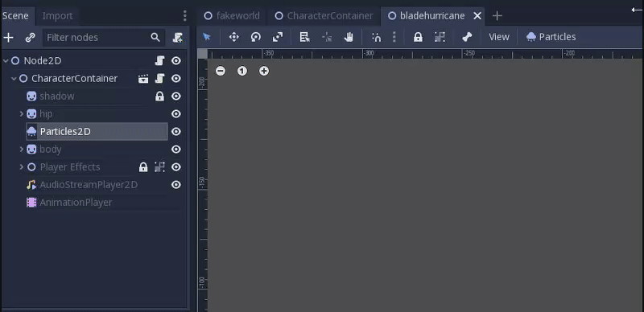Viewport: 644px width, 312px height.
Task: Lock the selected object with the toolbar padlock
Action: point(418,37)
